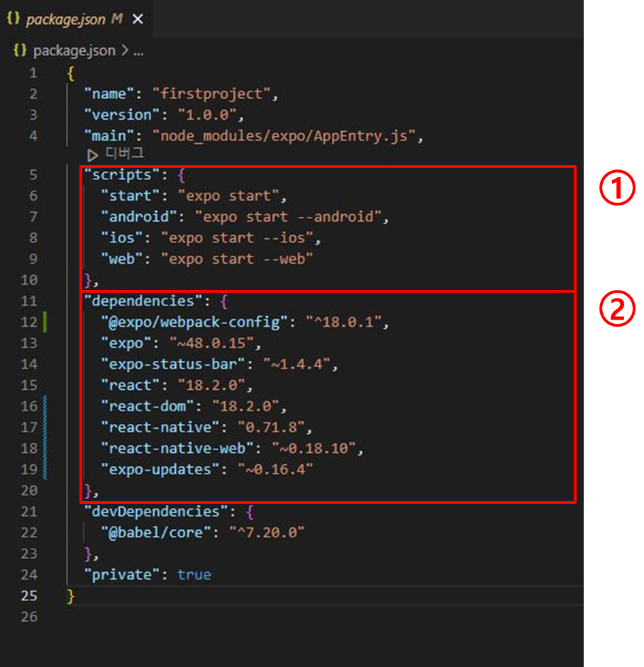
Task: Click the "android" script key
Action: point(139,217)
